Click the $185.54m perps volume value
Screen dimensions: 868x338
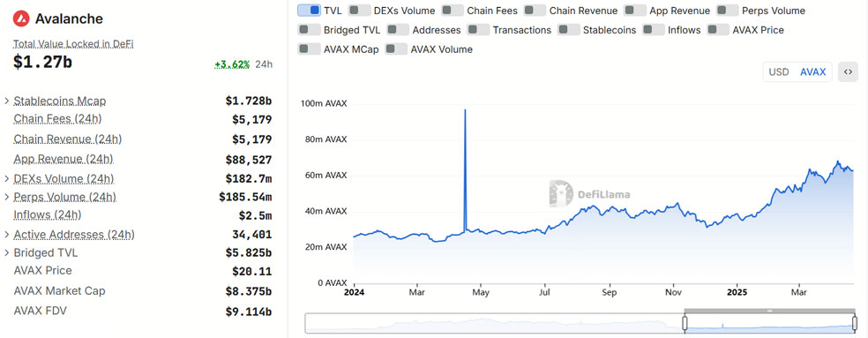[x=245, y=197]
